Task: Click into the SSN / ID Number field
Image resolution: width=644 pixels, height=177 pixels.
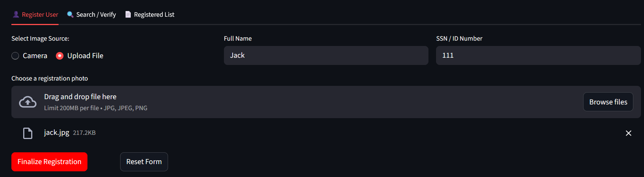Action: point(538,55)
